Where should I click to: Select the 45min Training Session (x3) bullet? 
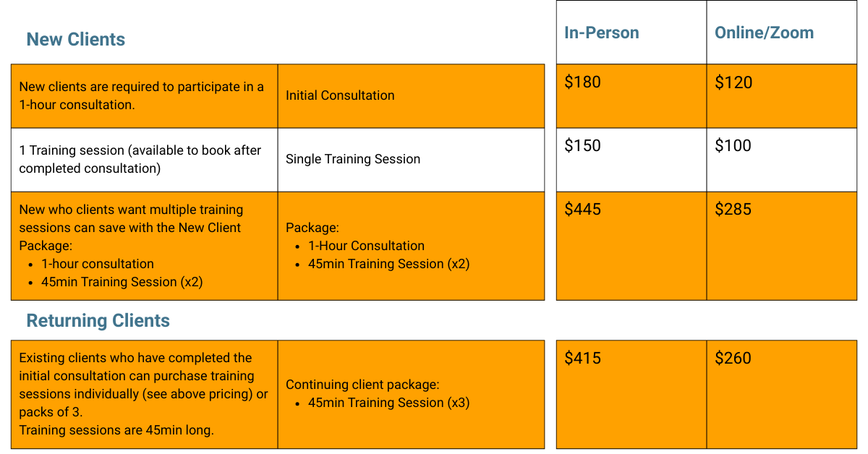coord(388,403)
